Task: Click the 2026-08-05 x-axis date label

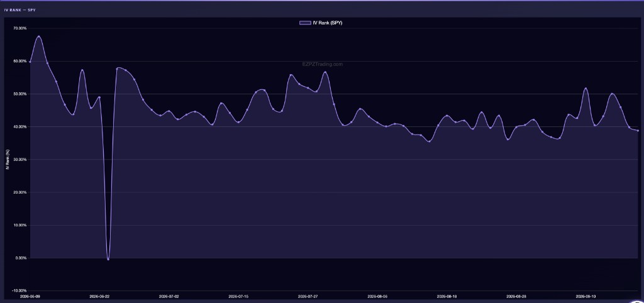Action: coord(377,296)
